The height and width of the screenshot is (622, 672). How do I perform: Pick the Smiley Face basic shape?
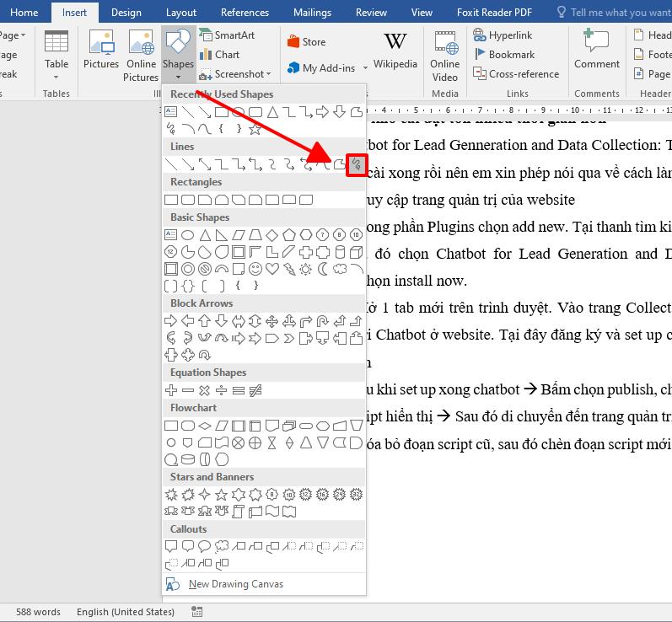(255, 269)
